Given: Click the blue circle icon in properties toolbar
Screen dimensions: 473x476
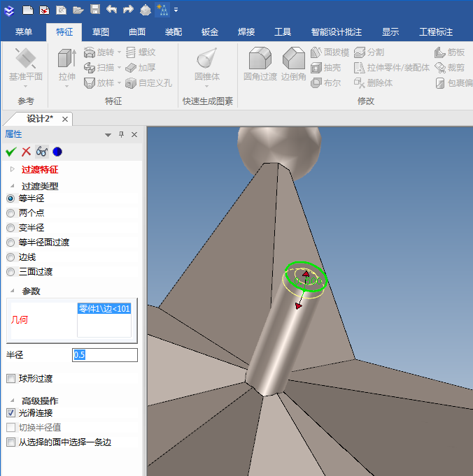Looking at the screenshot, I should point(57,152).
